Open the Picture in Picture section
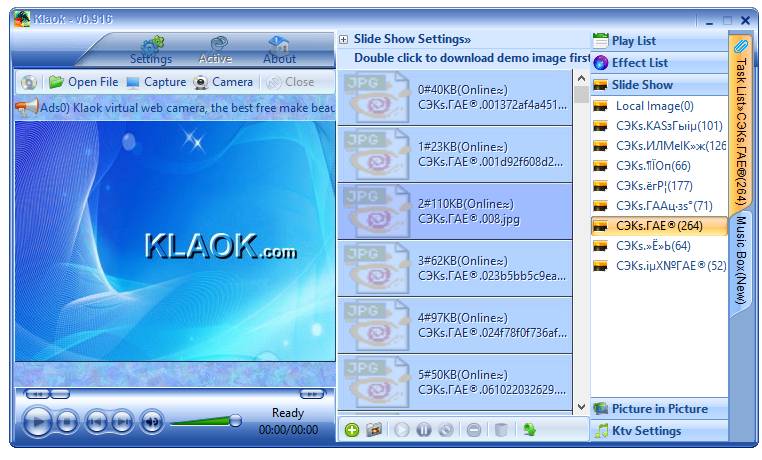Image resolution: width=762 pixels, height=460 pixels. click(659, 409)
